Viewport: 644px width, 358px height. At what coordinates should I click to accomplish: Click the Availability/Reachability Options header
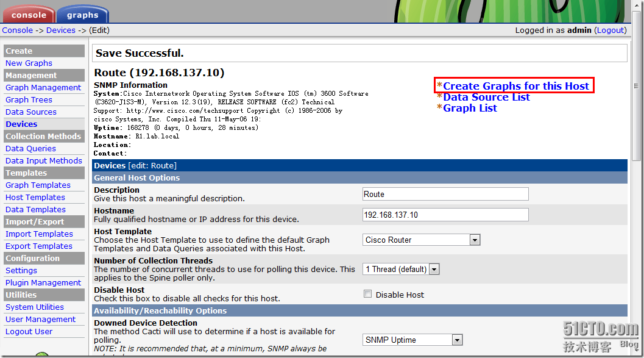(x=360, y=310)
